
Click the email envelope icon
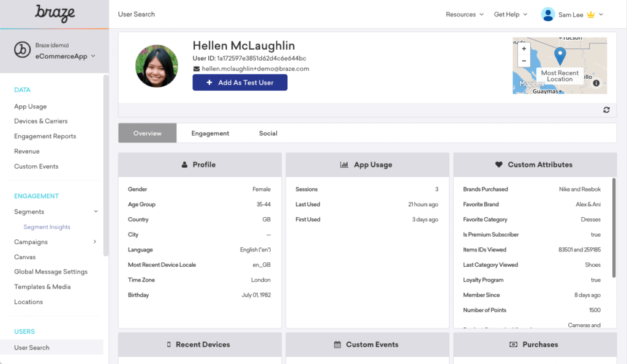[x=197, y=69]
